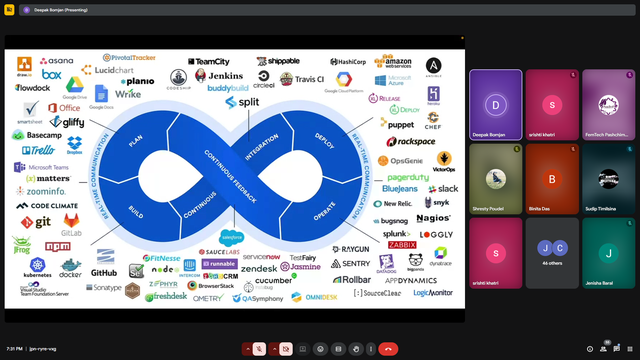The image size is (640, 360).
Task: Click the yellow Meet icon top-left
Action: pos(9,10)
